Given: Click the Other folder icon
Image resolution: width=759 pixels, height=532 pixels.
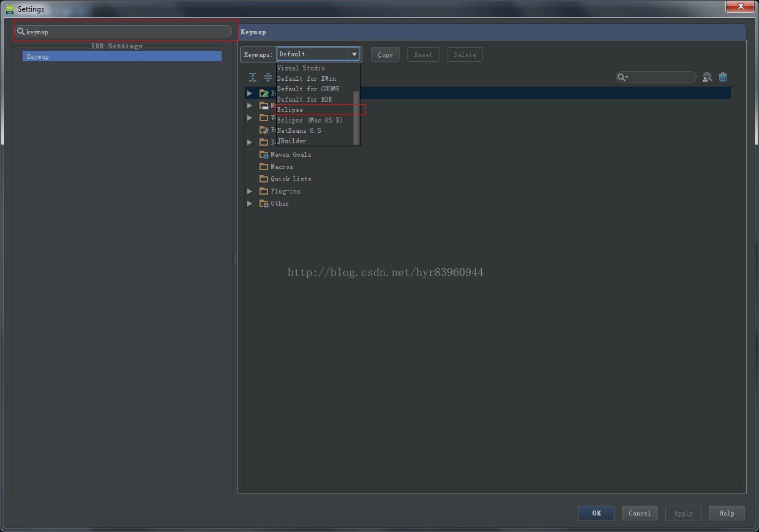Looking at the screenshot, I should coord(264,203).
